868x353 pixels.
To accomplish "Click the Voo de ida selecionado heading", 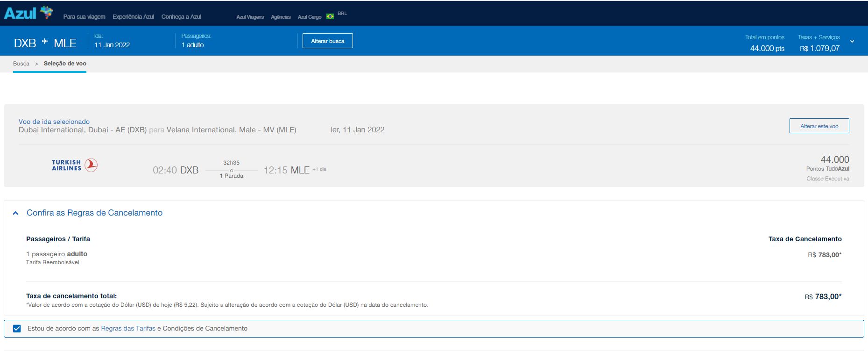I will [x=54, y=122].
